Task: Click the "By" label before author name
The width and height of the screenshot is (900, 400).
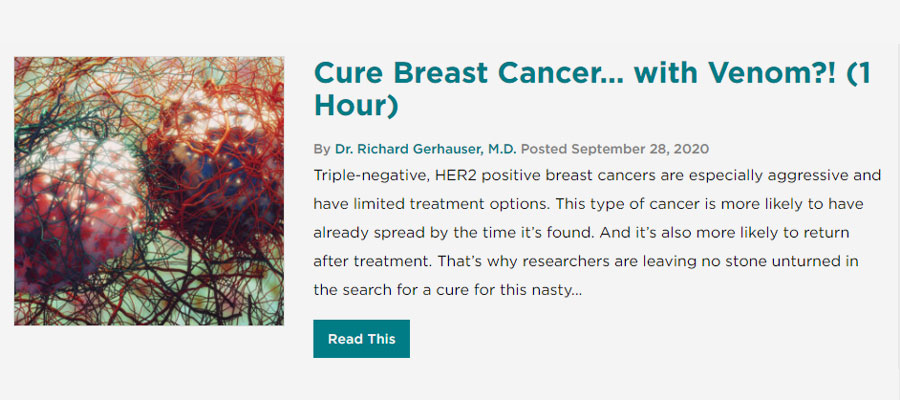Action: pos(322,150)
